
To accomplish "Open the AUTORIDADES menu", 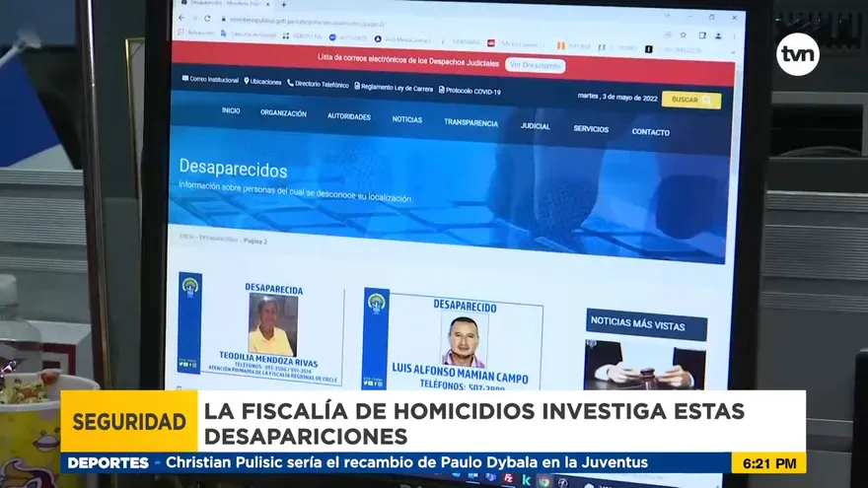I will click(x=349, y=116).
